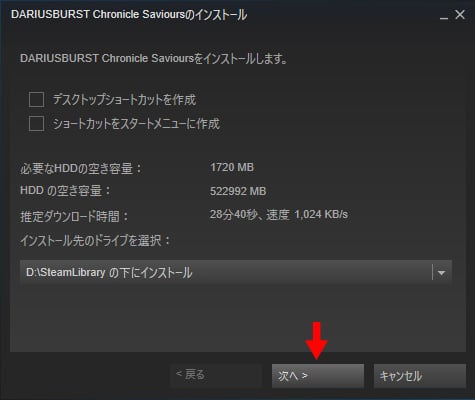The height and width of the screenshot is (400, 475).
Task: Click the 28分40秒 estimated download time text
Action: point(233,214)
